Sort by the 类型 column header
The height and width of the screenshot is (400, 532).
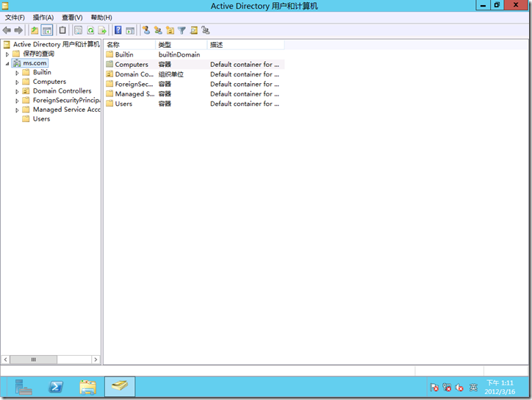tap(181, 45)
